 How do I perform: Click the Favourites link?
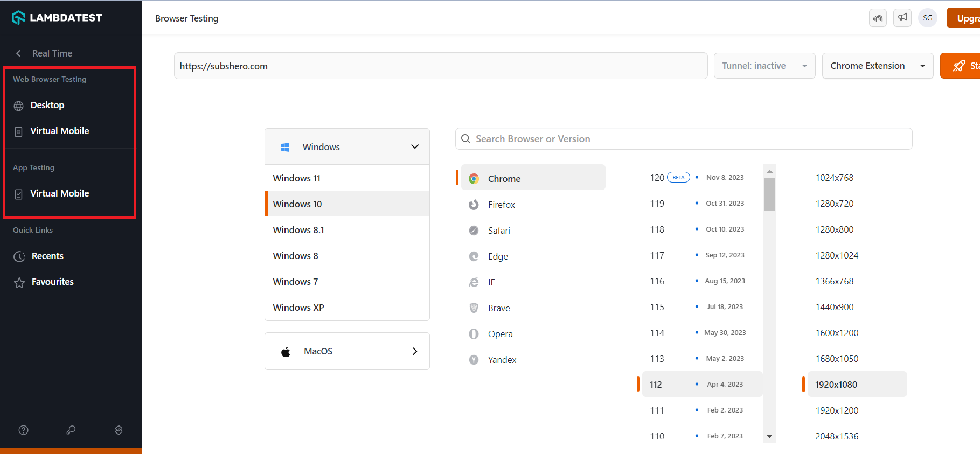pos(52,282)
